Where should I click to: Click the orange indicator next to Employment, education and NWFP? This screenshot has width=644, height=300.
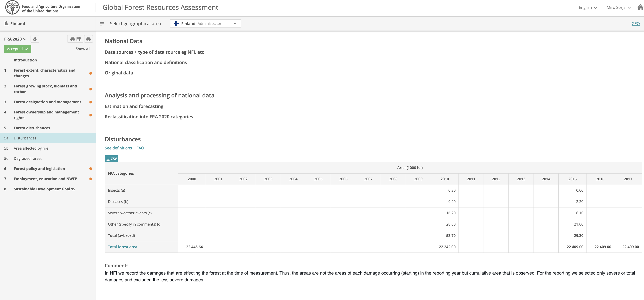(90, 179)
